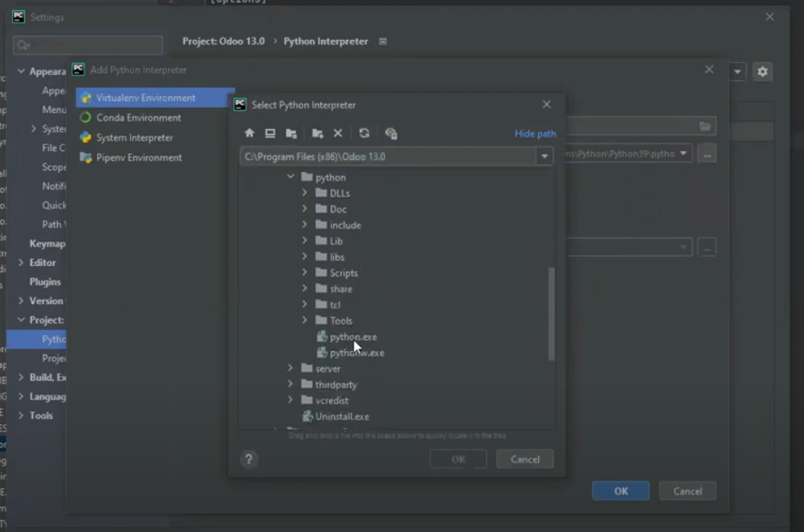The height and width of the screenshot is (532, 804).
Task: Expand the Tools folder in file tree
Action: click(304, 320)
